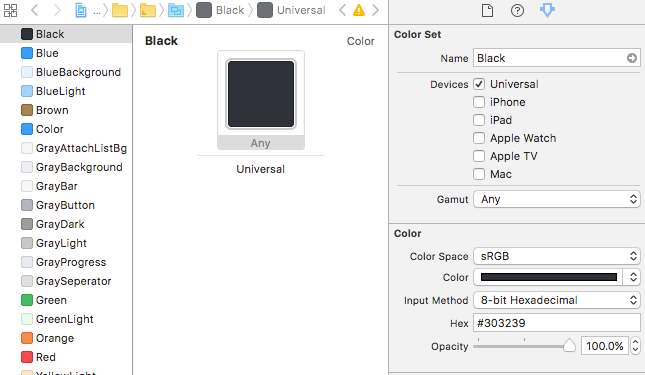
Task: Click the Black heading in editor
Action: tap(161, 41)
